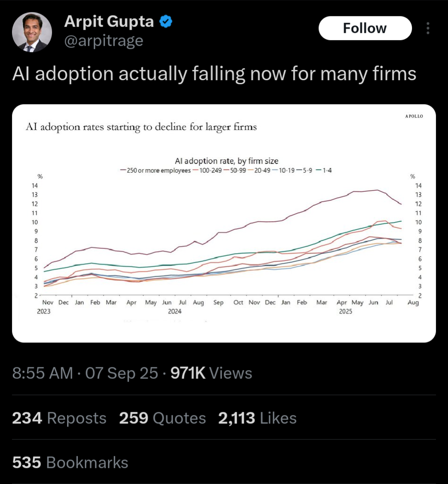Image resolution: width=448 pixels, height=484 pixels.
Task: Click the chart headline about larger firms
Action: point(141,127)
